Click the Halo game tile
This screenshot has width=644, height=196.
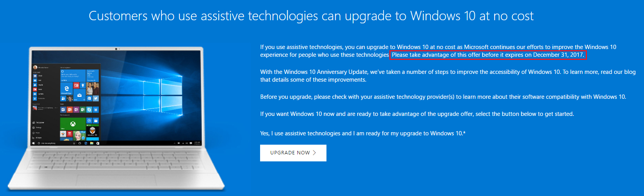[x=92, y=131]
